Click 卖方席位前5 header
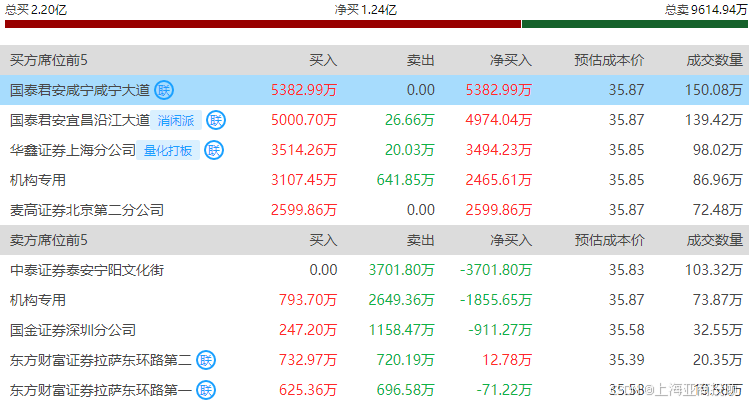 (x=49, y=240)
